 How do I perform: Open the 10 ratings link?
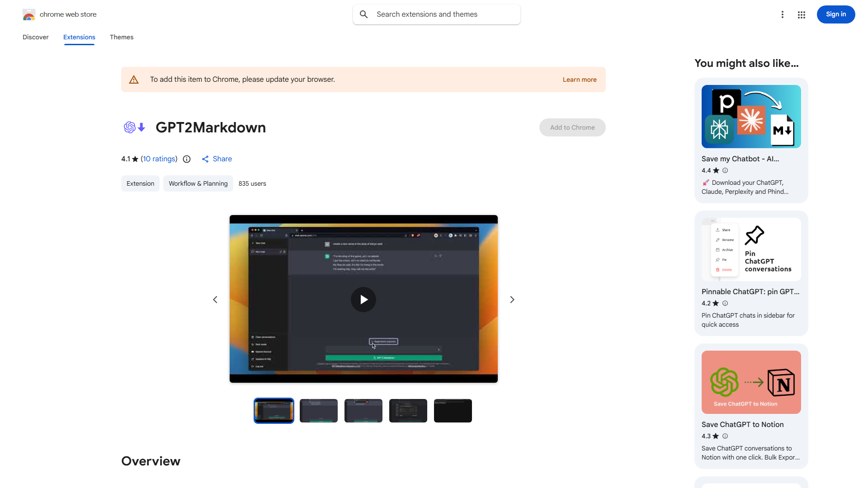tap(159, 159)
